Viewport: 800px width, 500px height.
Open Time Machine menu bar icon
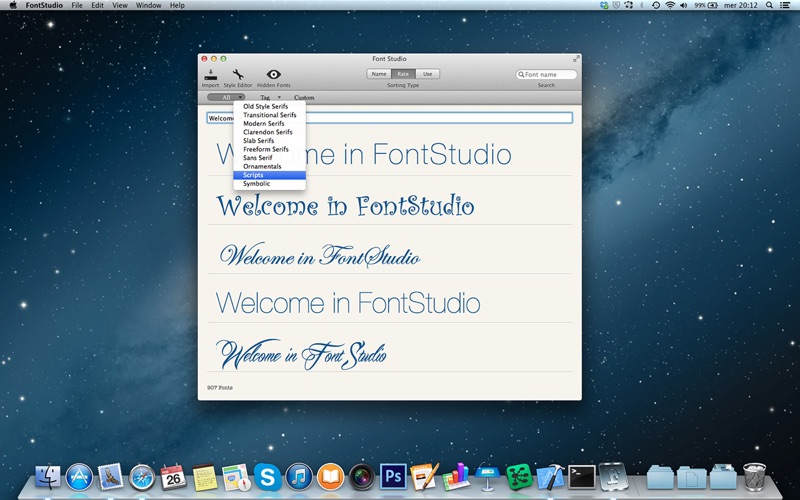(656, 5)
